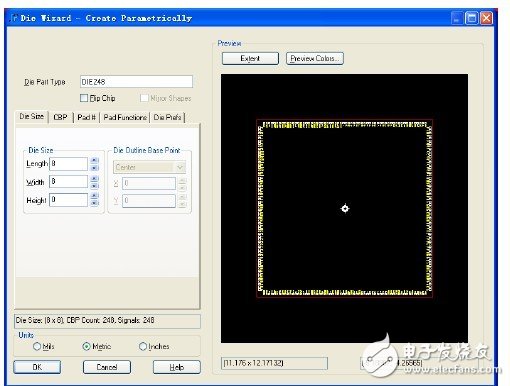Viewport: 510px width, 386px height.
Task: Enable the Flip Chip checkbox
Action: coord(84,98)
